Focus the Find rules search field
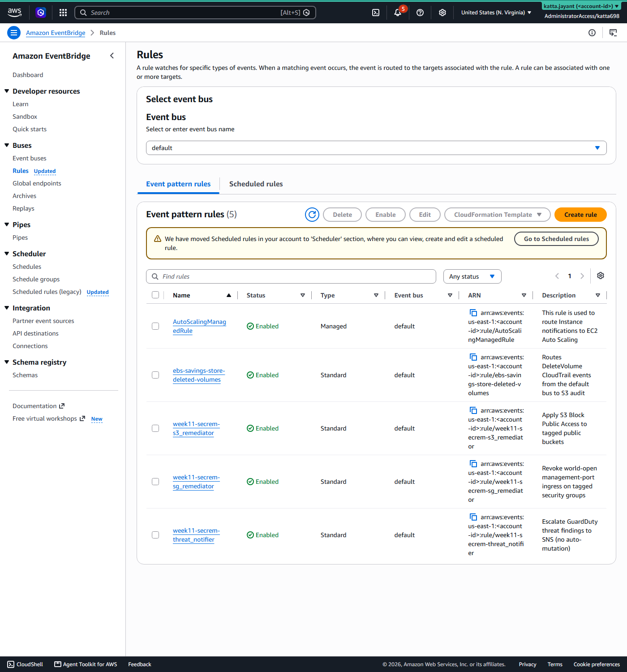Screen dimensions: 627x672 (x=291, y=276)
